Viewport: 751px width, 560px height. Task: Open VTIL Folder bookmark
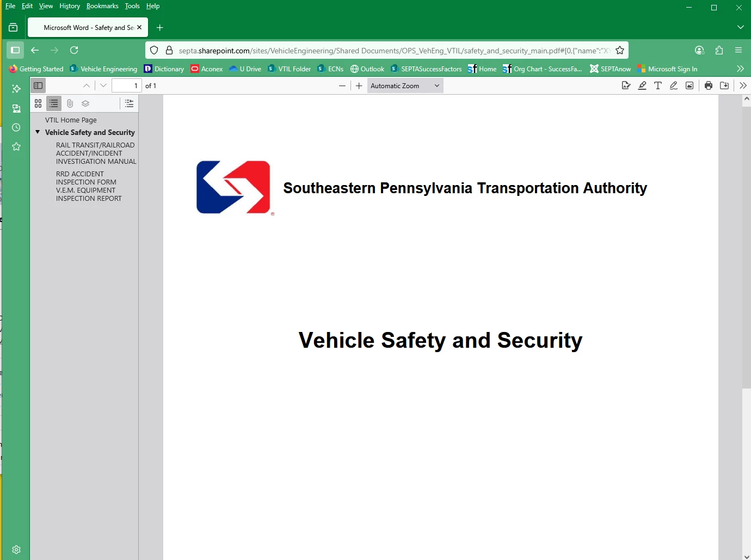(x=289, y=69)
